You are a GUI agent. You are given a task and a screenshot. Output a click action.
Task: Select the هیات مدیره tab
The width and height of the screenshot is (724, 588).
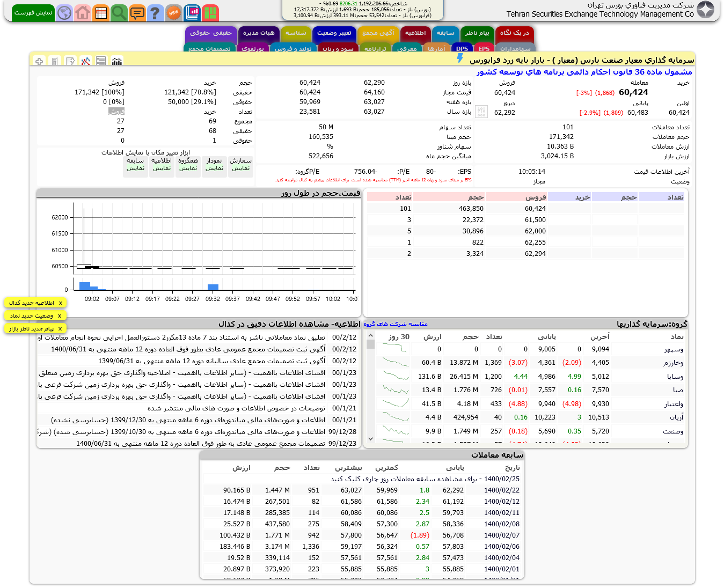tap(259, 34)
